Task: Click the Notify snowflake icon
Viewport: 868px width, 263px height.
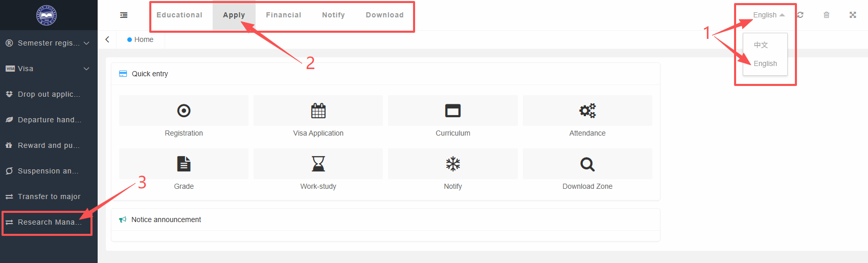Action: coord(453,164)
